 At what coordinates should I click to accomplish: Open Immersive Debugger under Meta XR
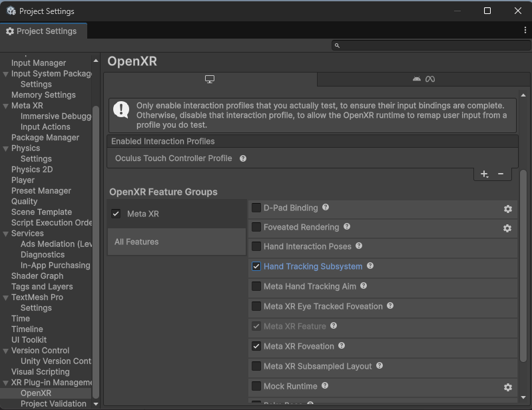[x=56, y=116]
